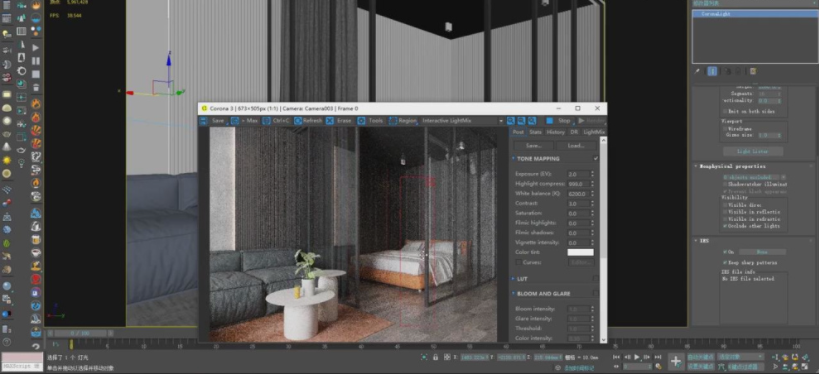Enable the Bloom and Glare checkbox

click(596, 294)
